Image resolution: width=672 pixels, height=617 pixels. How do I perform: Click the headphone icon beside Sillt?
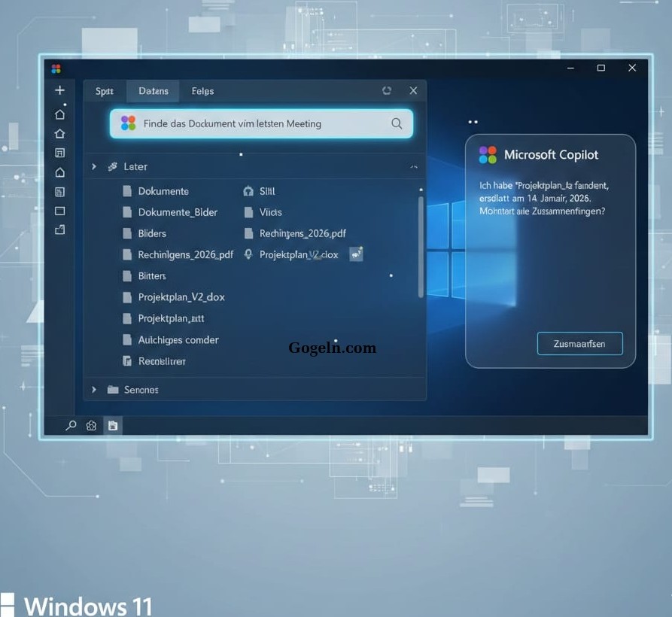click(248, 191)
